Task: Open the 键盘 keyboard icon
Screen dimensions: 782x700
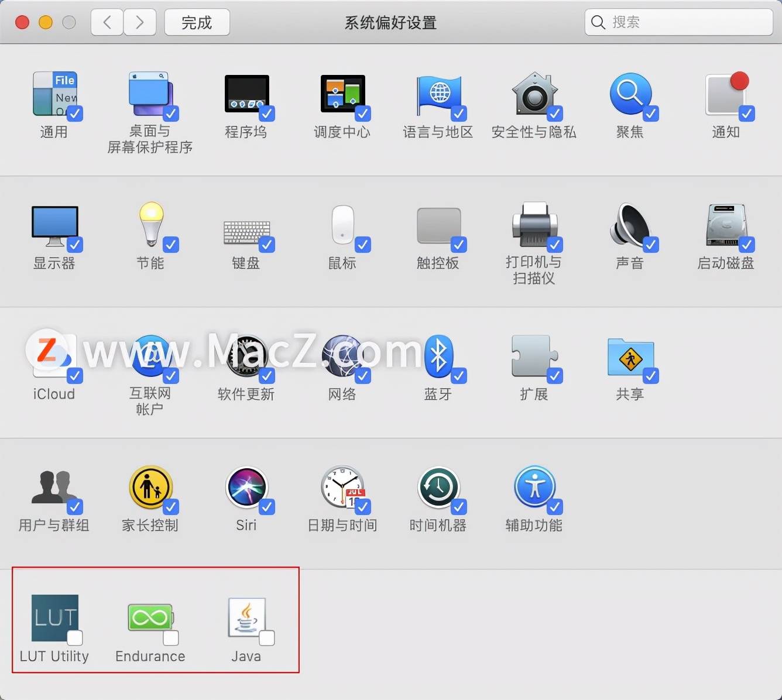Action: pos(246,232)
